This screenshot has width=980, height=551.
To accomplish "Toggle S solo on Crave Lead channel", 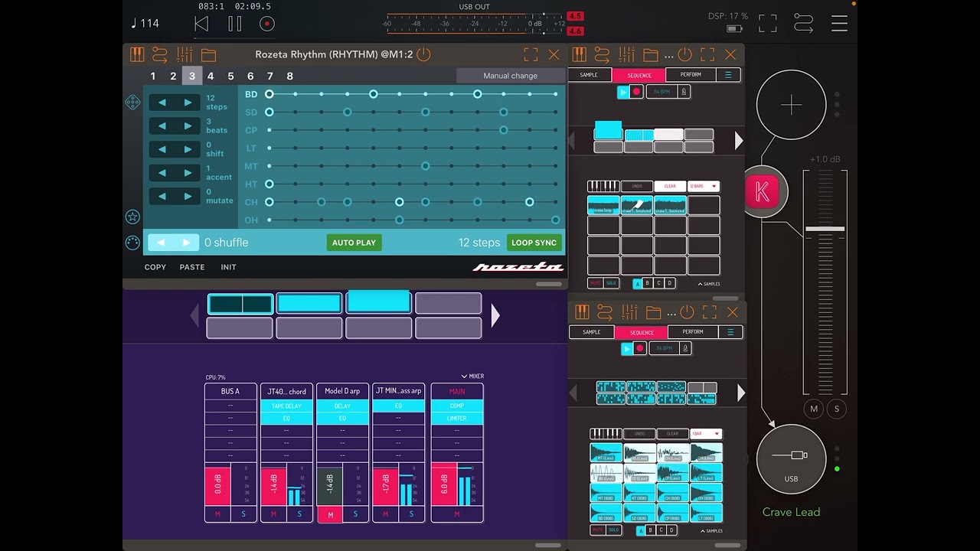I will 837,409.
